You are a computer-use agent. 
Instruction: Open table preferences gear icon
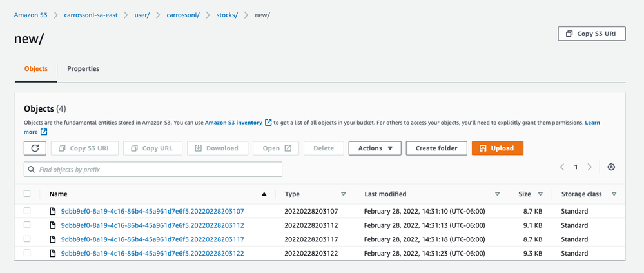pos(611,167)
